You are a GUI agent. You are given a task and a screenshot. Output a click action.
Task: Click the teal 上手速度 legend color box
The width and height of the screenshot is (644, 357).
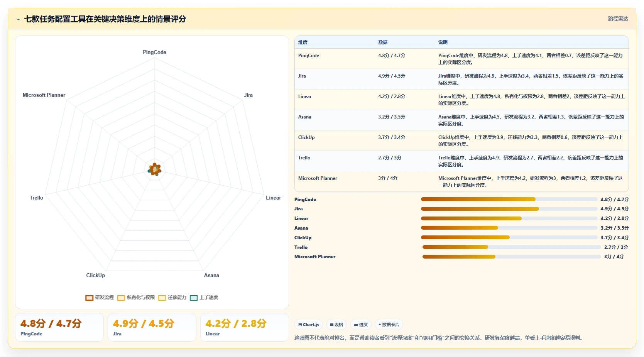[194, 298]
